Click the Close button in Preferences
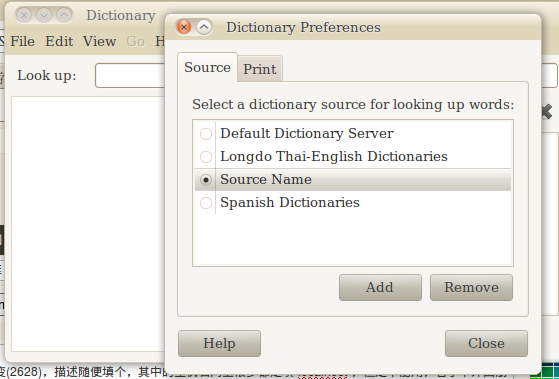559x379 pixels. pos(486,343)
